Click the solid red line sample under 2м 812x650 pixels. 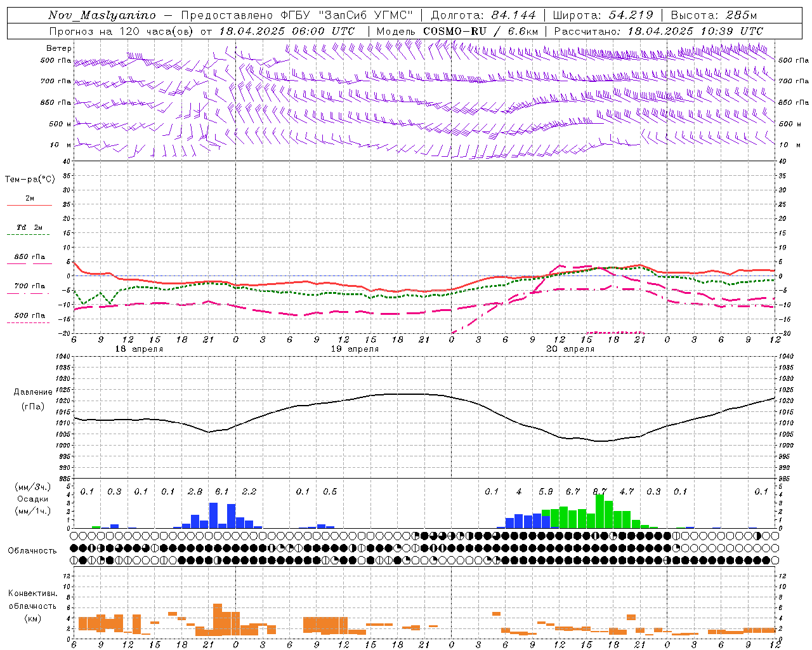[x=29, y=206]
